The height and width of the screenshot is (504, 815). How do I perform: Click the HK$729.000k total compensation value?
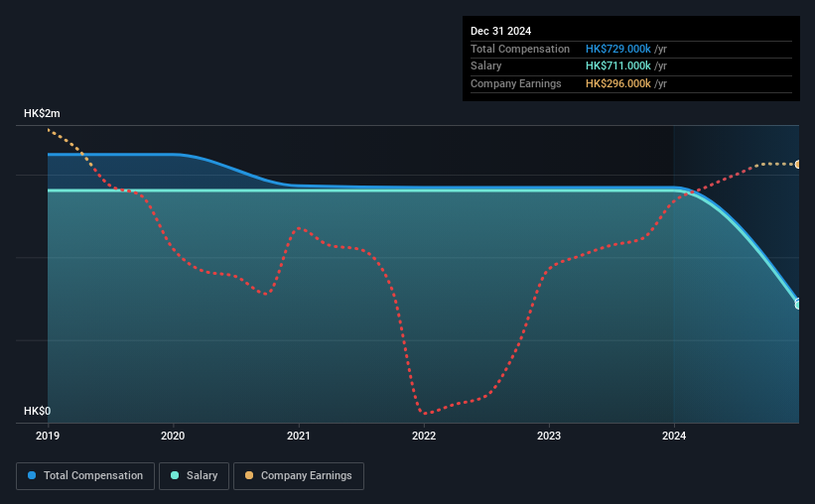click(618, 49)
